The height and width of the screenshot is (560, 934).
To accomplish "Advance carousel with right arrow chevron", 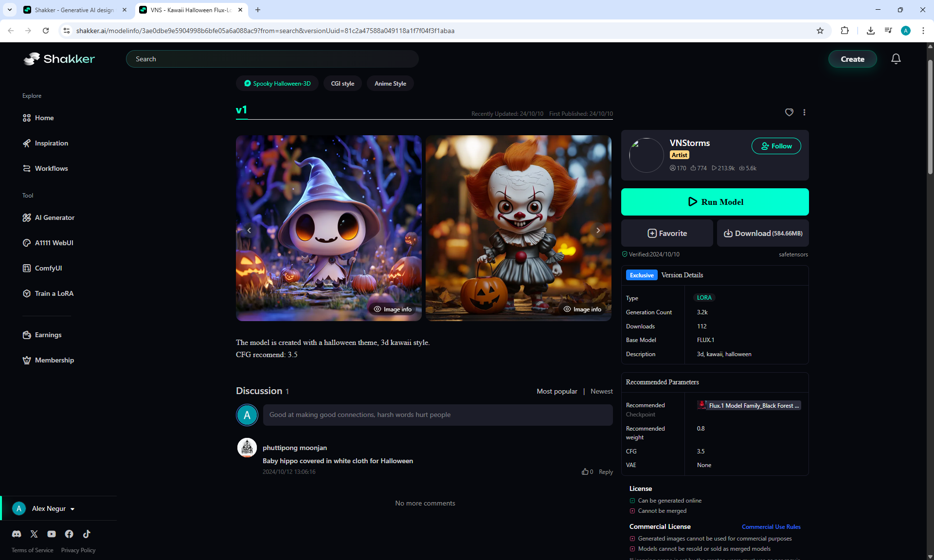I will pyautogui.click(x=598, y=230).
